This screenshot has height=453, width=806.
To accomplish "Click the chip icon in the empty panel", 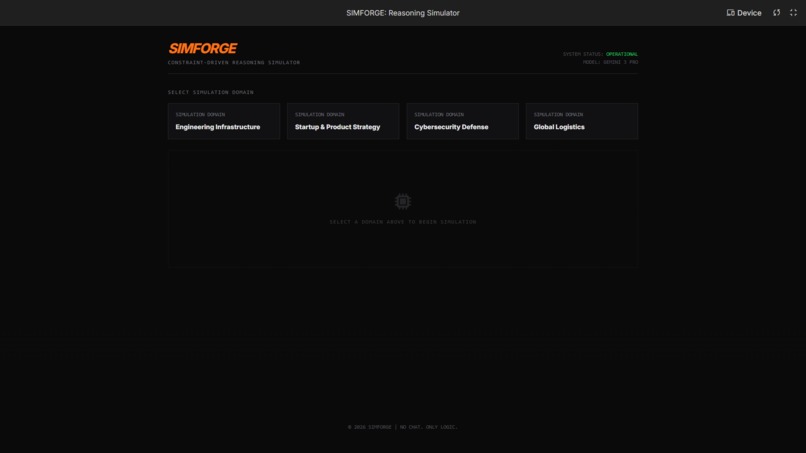I will pyautogui.click(x=402, y=201).
